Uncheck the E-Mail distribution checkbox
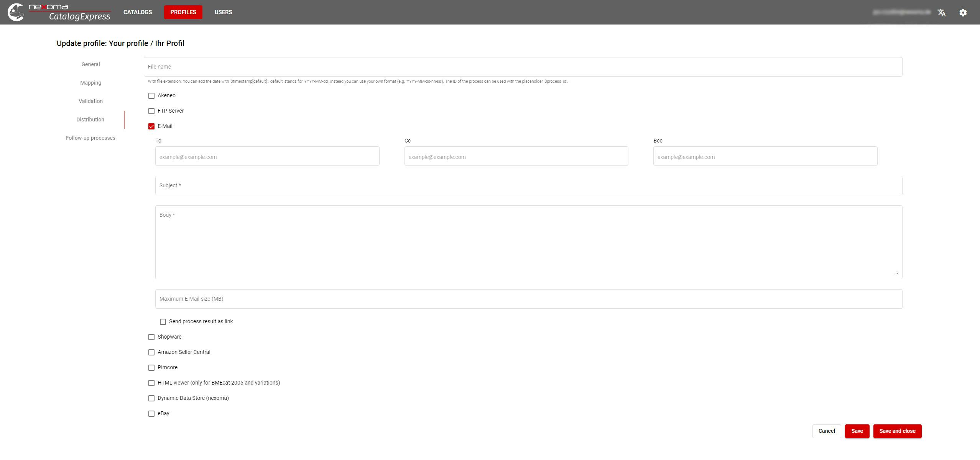Screen dimensions: 980x460 click(151, 126)
